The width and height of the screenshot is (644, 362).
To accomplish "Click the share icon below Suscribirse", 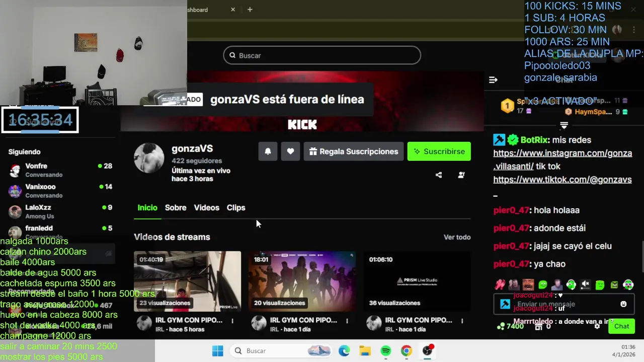I will (x=439, y=175).
